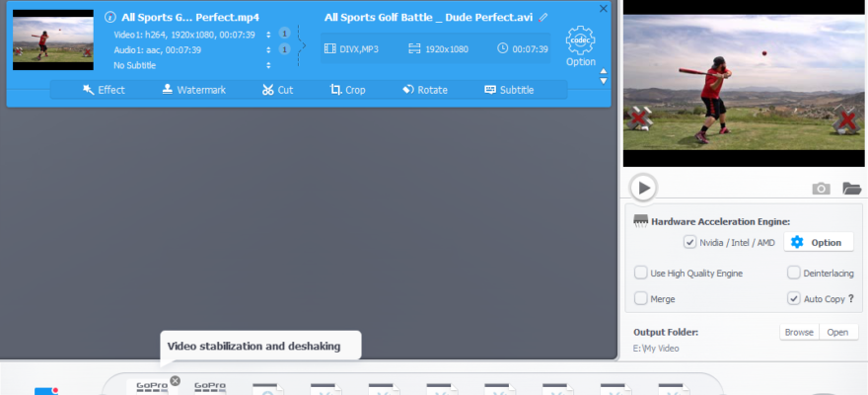Browse for the output folder
The width and height of the screenshot is (868, 395).
point(799,332)
